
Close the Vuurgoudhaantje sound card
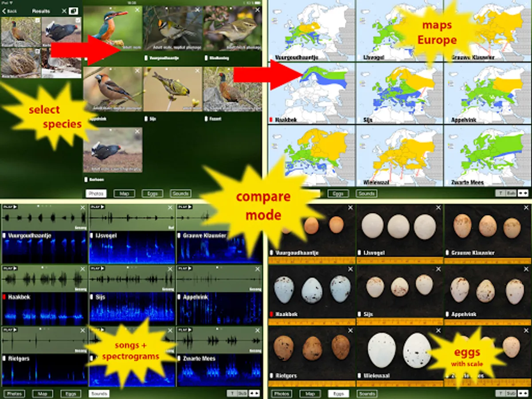82,207
